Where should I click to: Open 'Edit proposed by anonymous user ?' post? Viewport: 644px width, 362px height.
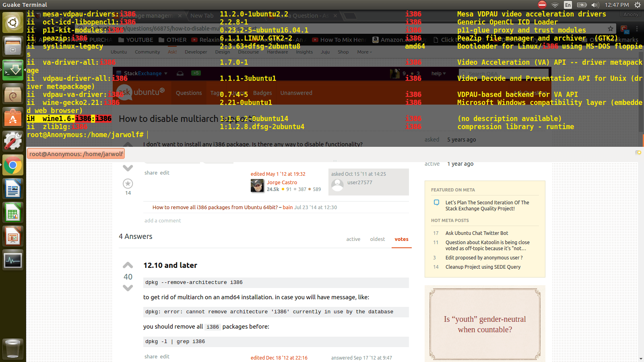[x=484, y=258]
